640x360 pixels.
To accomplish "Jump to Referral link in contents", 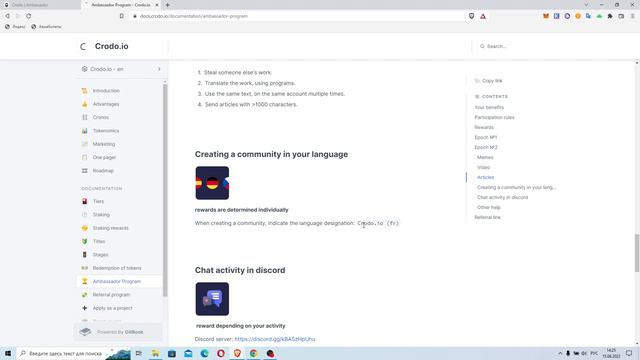I will (487, 218).
